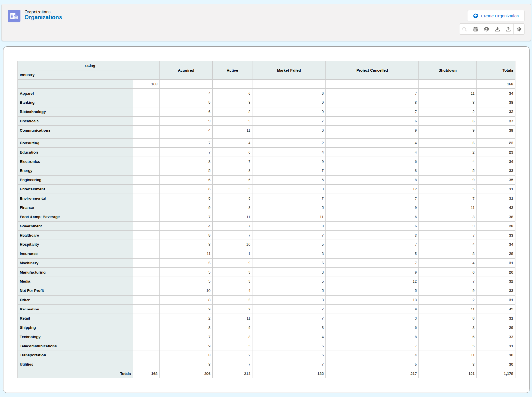The width and height of the screenshot is (532, 397).
Task: Open the Organizations title link
Action: click(43, 17)
